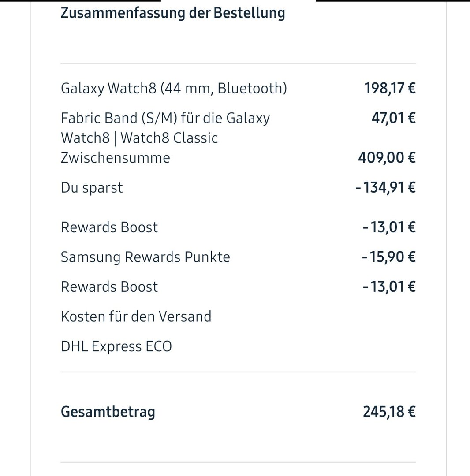Select the 245,18 € total amount
This screenshot has width=470, height=476.
click(x=389, y=412)
